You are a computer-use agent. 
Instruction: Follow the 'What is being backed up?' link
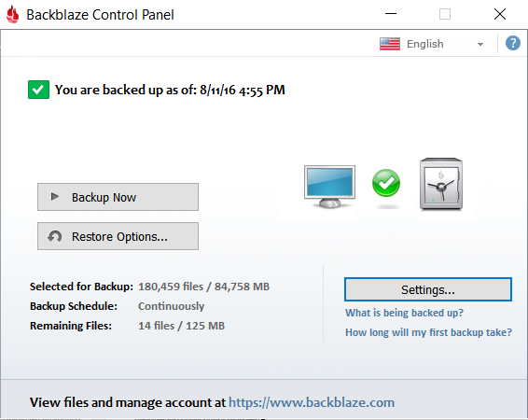tap(404, 313)
